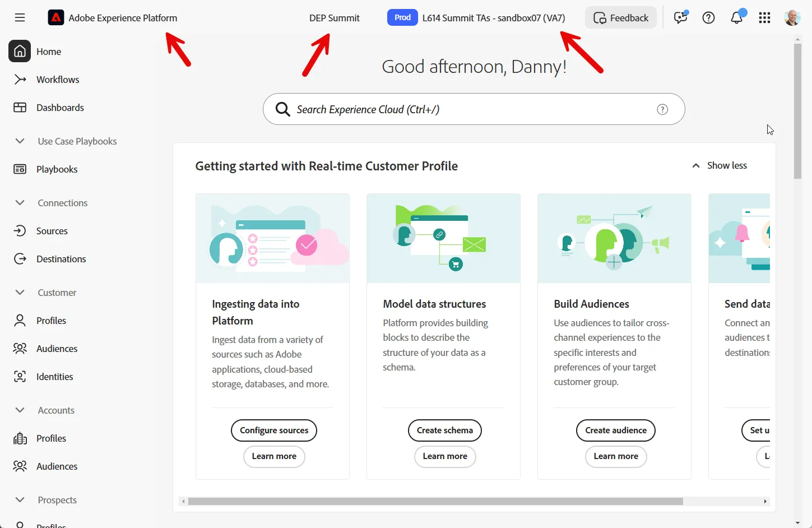The height and width of the screenshot is (528, 812).
Task: Open the Help question mark icon
Action: point(708,18)
